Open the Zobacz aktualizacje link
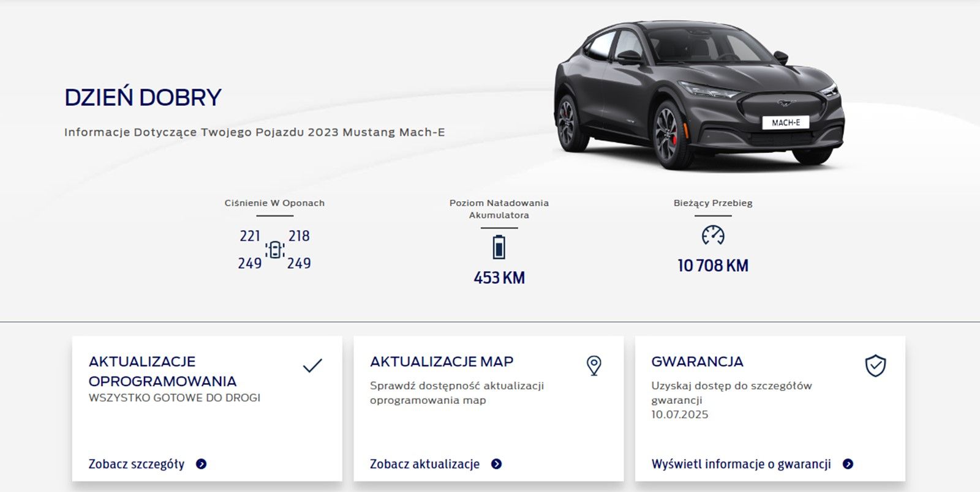Viewport: 980px width, 492px height. (x=424, y=464)
